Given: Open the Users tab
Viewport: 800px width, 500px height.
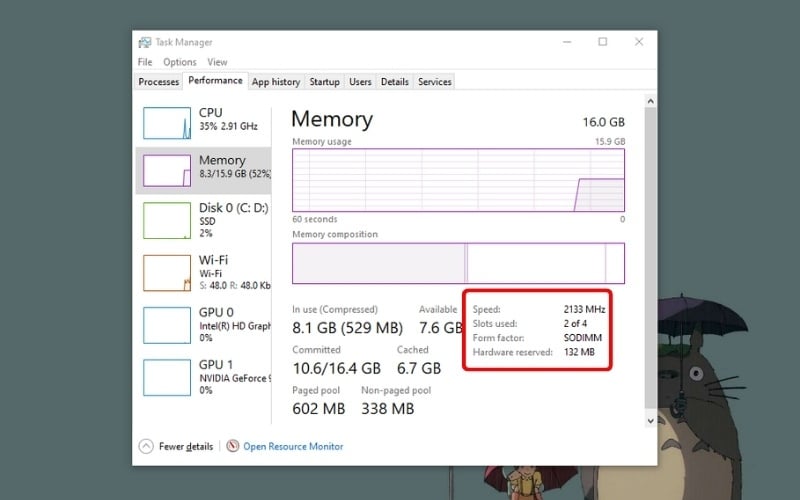Looking at the screenshot, I should pos(360,82).
